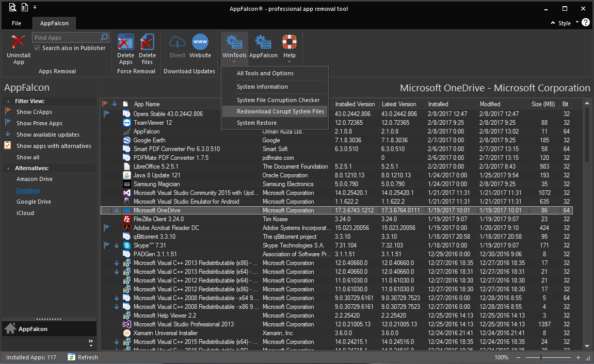Viewport: 594px width, 364px height.
Task: Click the search magnifier in Find Apps
Action: pyautogui.click(x=104, y=38)
